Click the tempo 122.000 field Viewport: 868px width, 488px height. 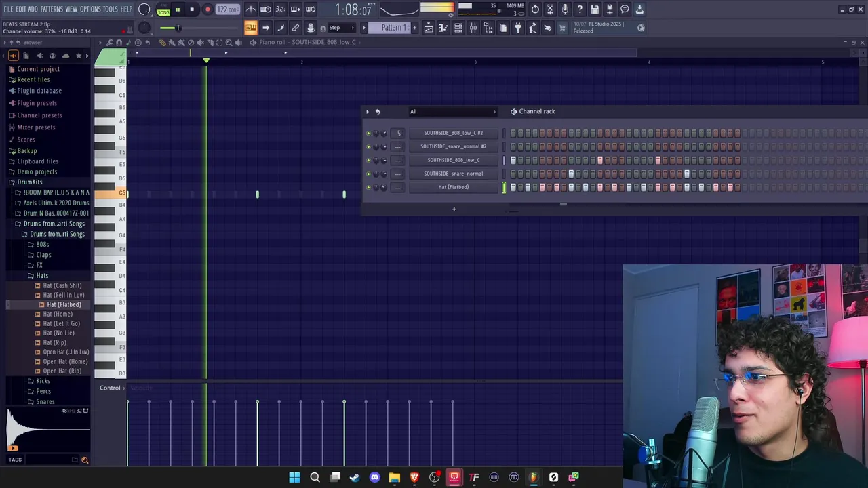tap(227, 9)
